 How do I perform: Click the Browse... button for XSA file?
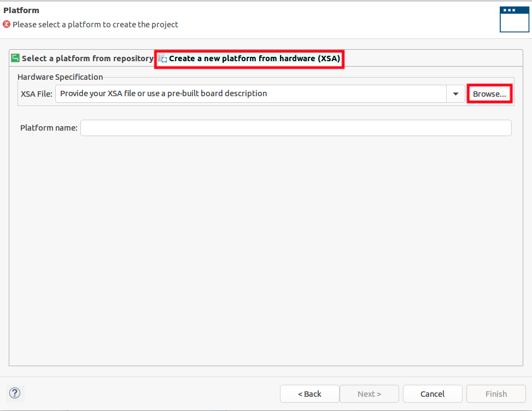click(489, 94)
